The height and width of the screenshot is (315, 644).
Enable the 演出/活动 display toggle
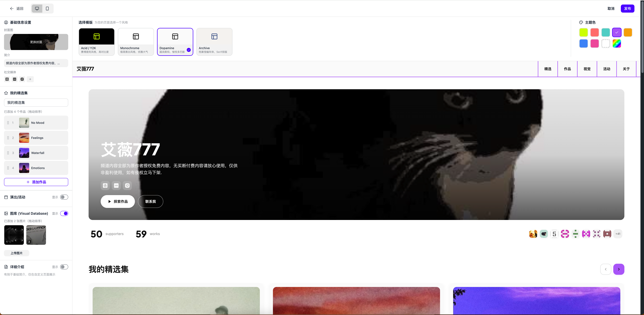[64, 197]
